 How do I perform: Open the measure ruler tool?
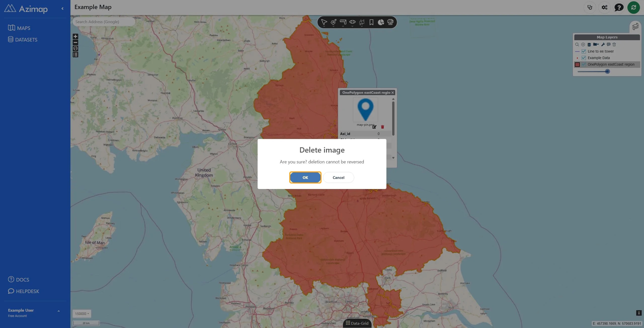[343, 22]
